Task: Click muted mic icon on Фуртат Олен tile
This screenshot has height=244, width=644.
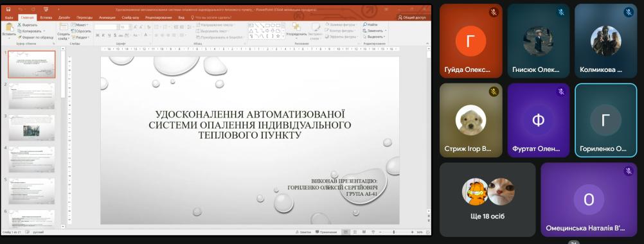Action: (x=561, y=92)
